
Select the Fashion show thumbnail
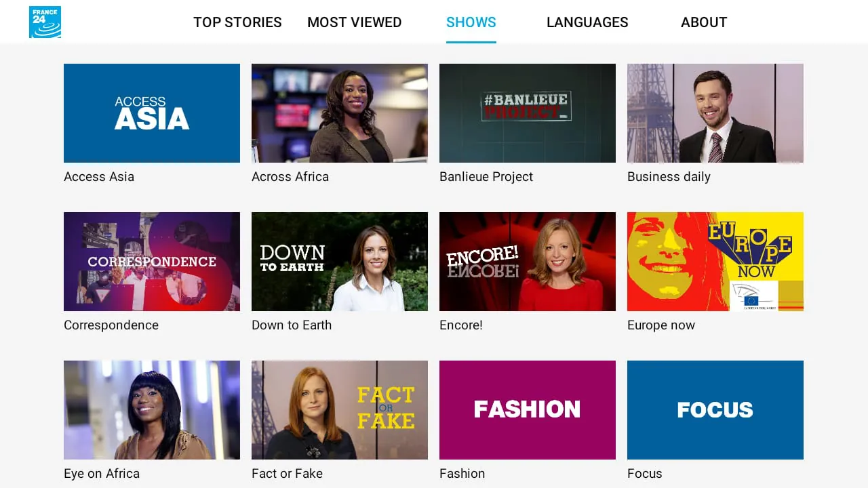[x=527, y=409]
